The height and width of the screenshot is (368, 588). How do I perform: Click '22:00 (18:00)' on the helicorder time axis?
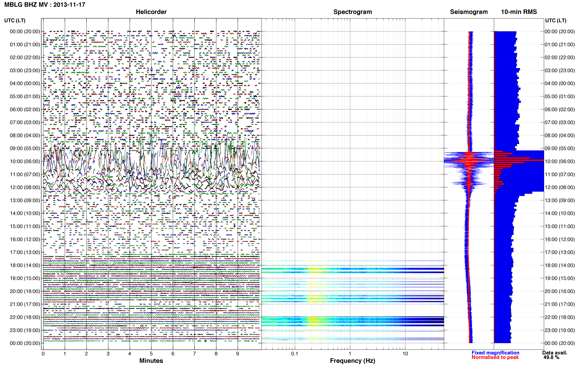25,317
